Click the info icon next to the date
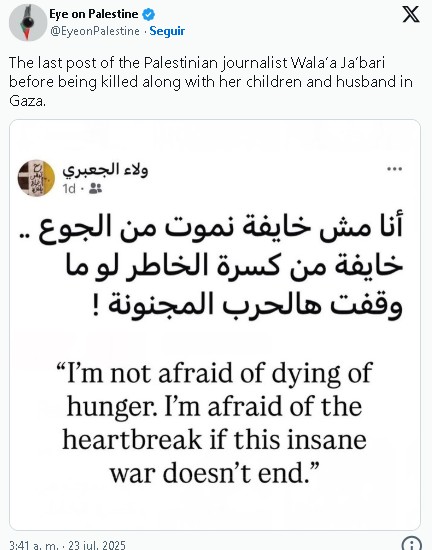Viewport: 432px width, 550px height. click(x=412, y=543)
